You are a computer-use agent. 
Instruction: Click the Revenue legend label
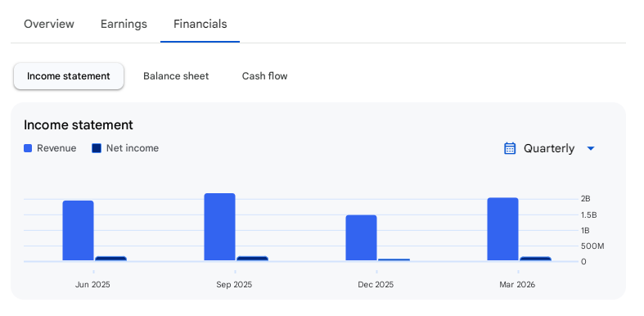pyautogui.click(x=56, y=148)
